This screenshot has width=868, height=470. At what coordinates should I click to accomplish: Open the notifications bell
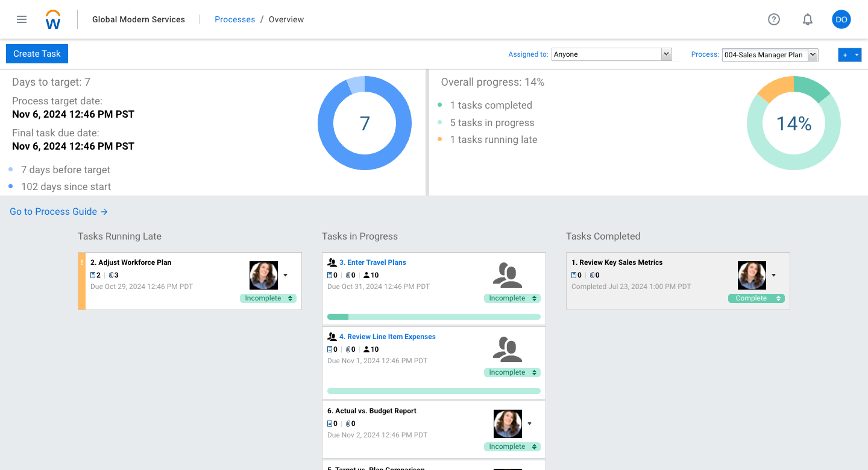click(x=807, y=19)
